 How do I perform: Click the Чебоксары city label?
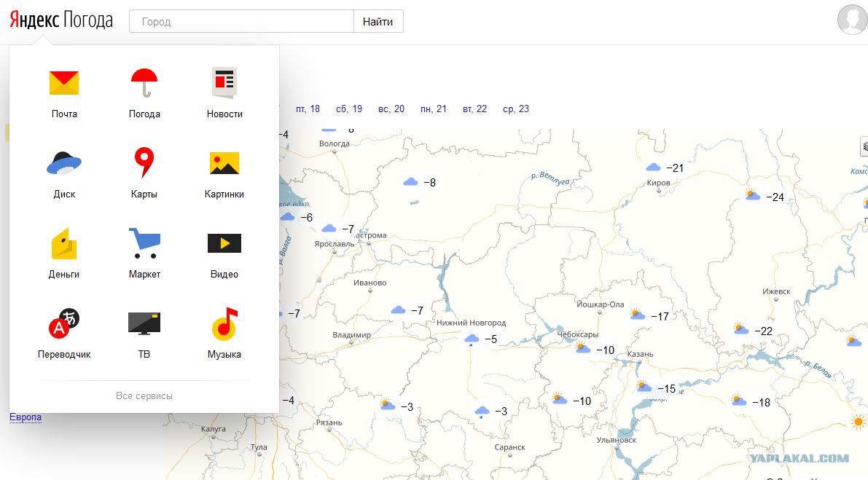(577, 334)
